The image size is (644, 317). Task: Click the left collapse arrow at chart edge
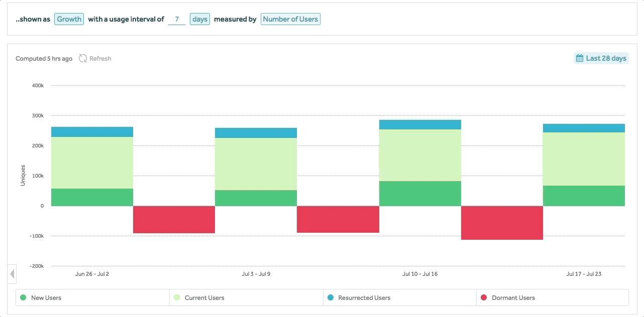[x=12, y=274]
